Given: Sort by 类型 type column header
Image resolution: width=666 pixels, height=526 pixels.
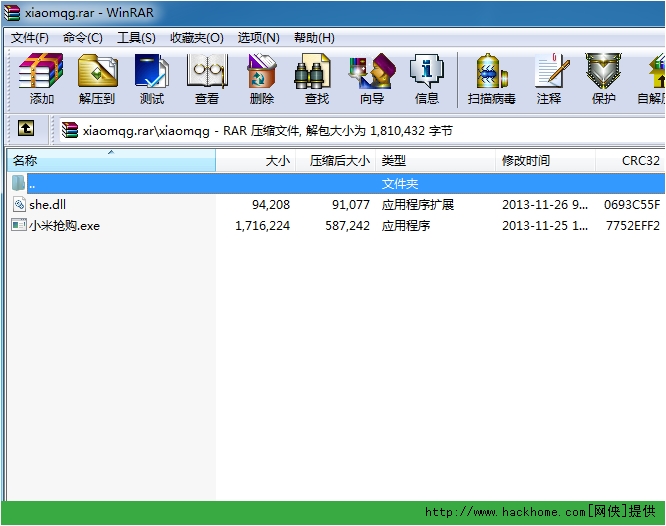Looking at the screenshot, I should point(435,160).
